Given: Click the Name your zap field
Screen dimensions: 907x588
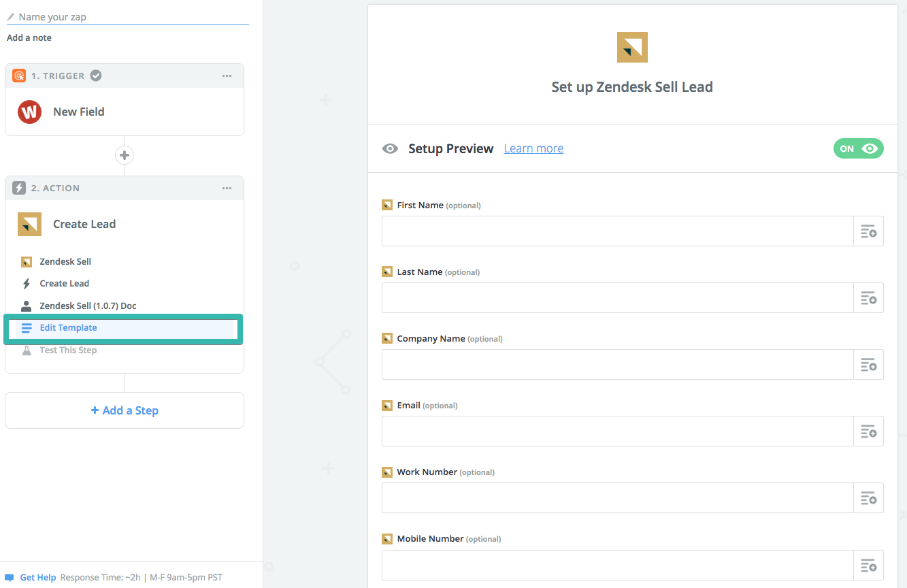Looking at the screenshot, I should 129,17.
